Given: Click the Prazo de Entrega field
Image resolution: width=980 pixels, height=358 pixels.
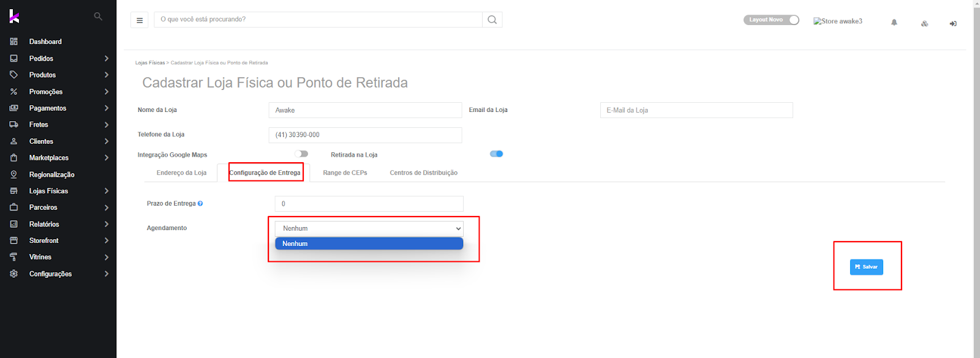Looking at the screenshot, I should [369, 204].
